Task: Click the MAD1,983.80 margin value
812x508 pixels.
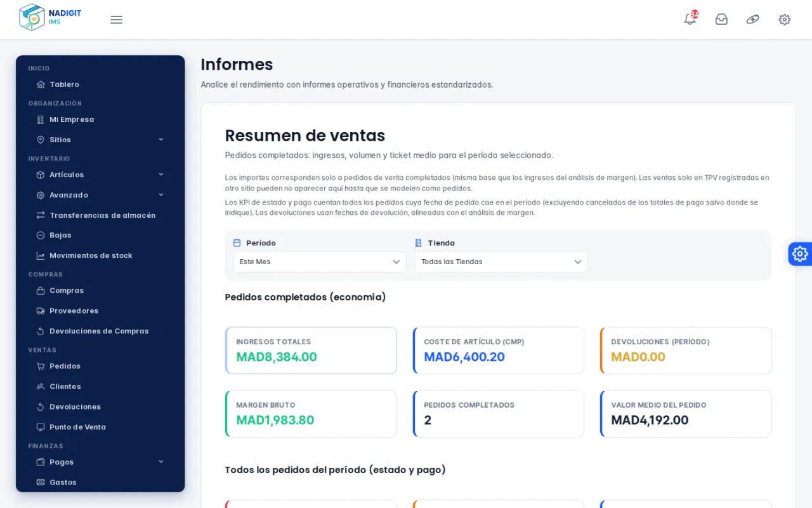Action: coord(275,420)
